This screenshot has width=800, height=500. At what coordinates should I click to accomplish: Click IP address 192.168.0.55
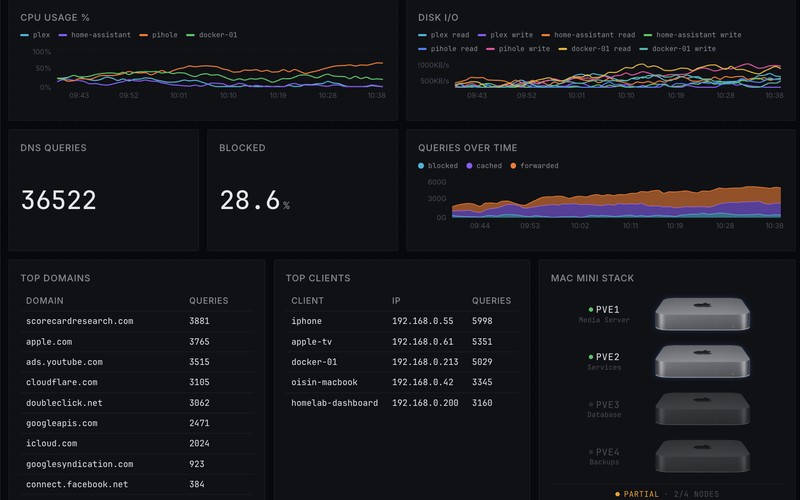(422, 321)
